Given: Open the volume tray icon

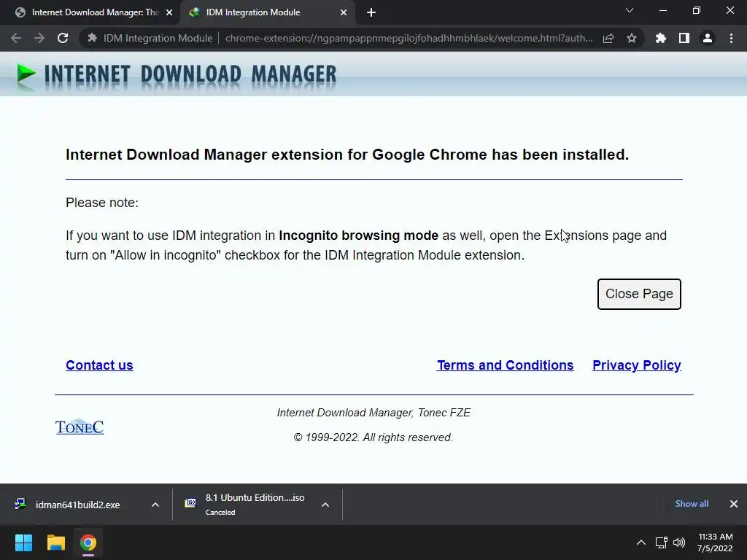Looking at the screenshot, I should click(679, 542).
